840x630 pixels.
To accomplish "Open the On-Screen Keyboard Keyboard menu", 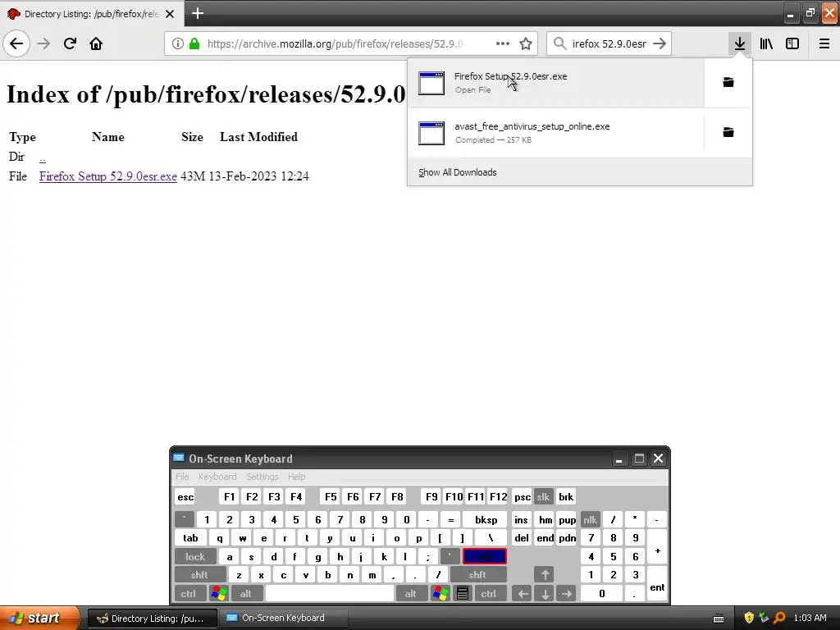I will coord(217,477).
